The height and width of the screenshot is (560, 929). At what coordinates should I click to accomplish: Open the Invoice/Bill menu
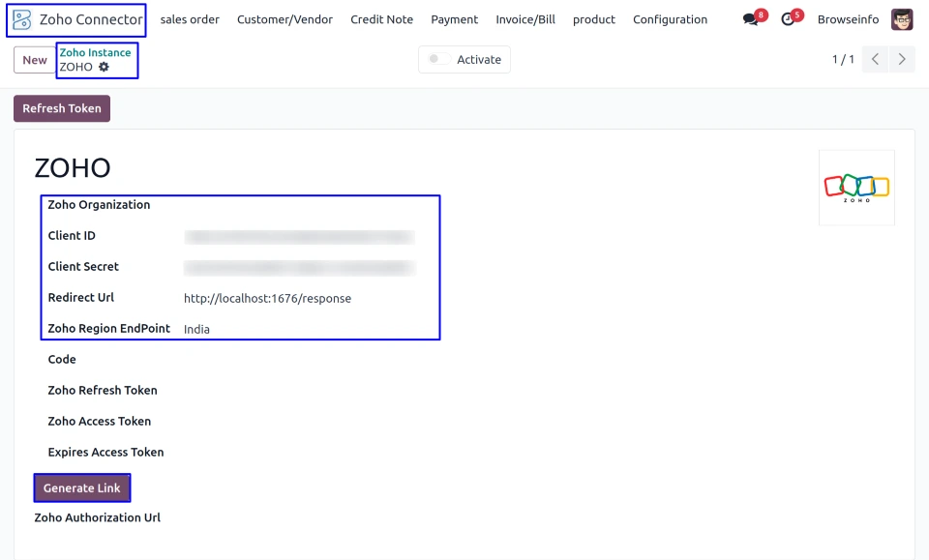[525, 19]
